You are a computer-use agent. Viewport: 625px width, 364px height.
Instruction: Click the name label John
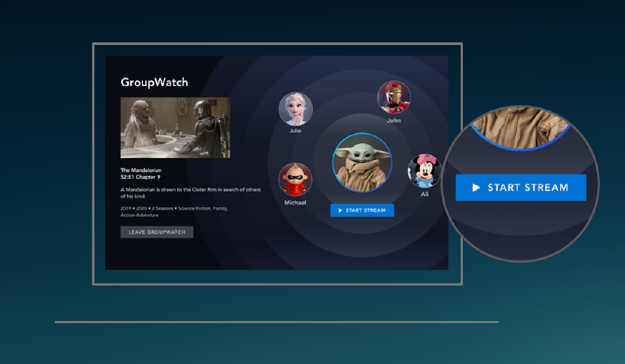[x=394, y=121]
